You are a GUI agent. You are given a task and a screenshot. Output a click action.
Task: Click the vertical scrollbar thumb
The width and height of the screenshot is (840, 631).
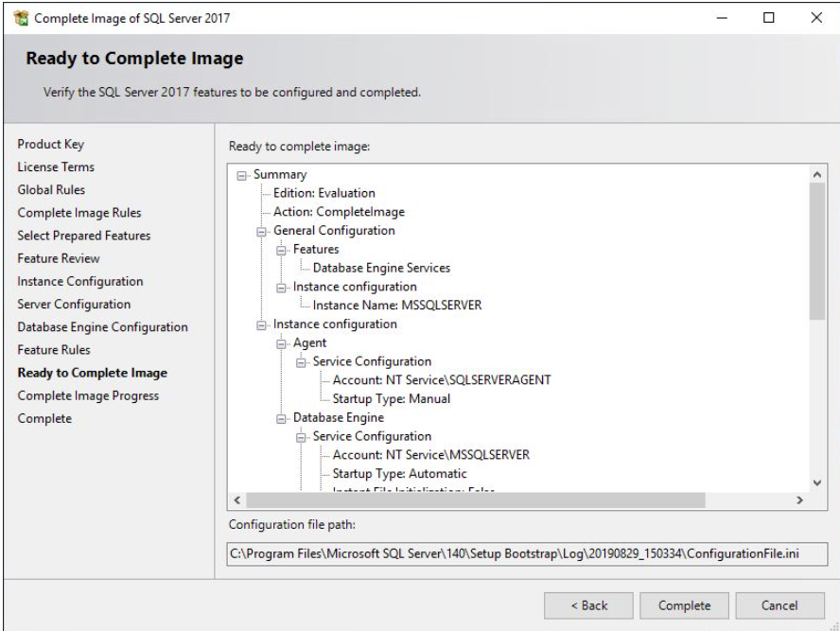pos(817,252)
